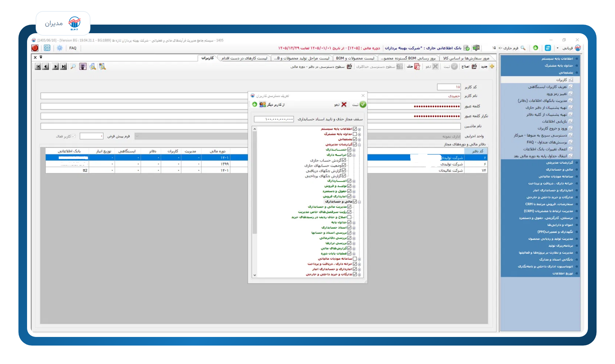Viewport: 615px width, 364px height.
Task: Open سطوح دسترسی در دفتر - دوره مالی
Action: tap(321, 66)
